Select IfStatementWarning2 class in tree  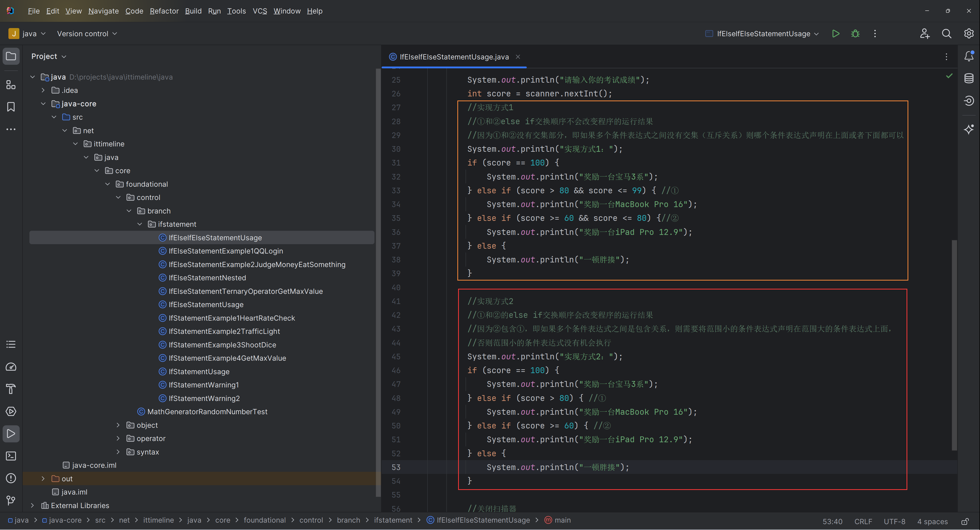[x=204, y=398]
